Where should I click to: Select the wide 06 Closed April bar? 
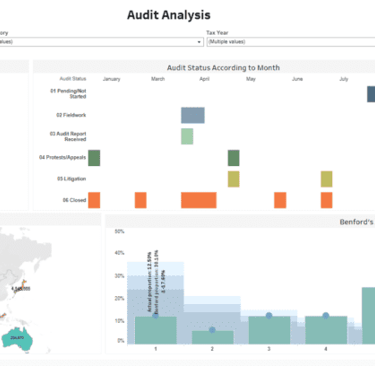pos(199,200)
